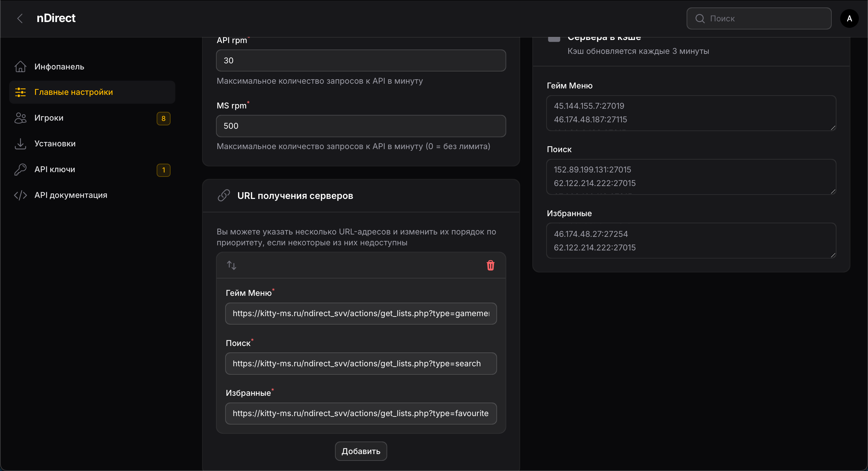The width and height of the screenshot is (868, 471).
Task: Click the Инфопанель home icon
Action: [x=20, y=66]
